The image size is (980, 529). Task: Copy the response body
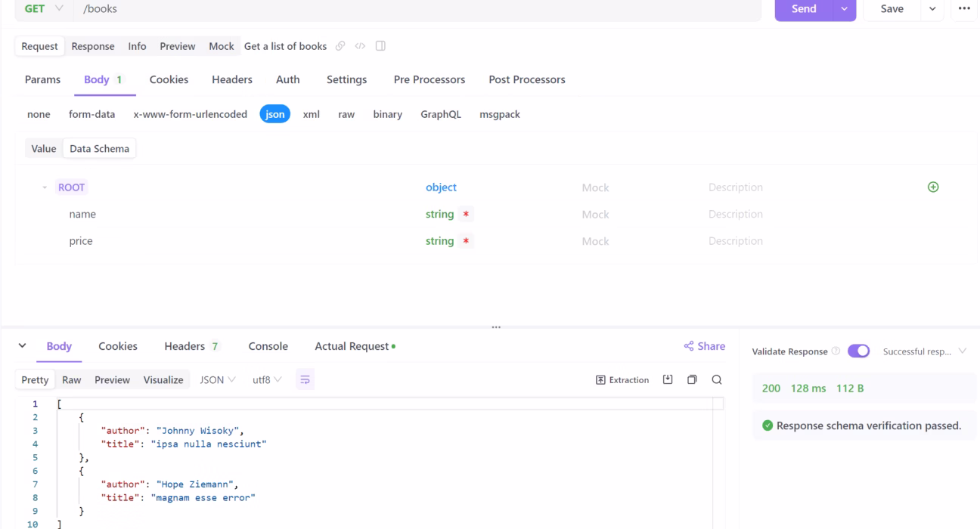(692, 379)
